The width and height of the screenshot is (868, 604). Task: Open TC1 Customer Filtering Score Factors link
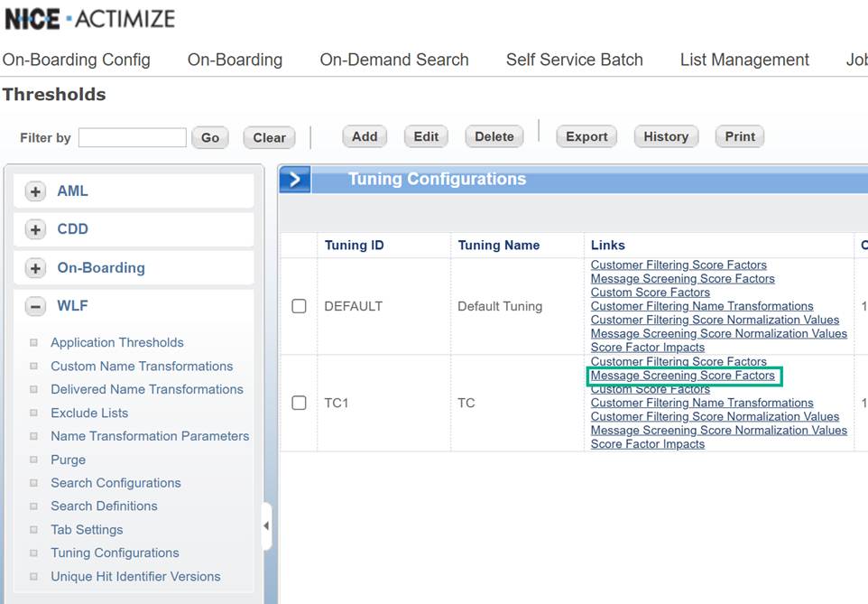[x=679, y=361]
